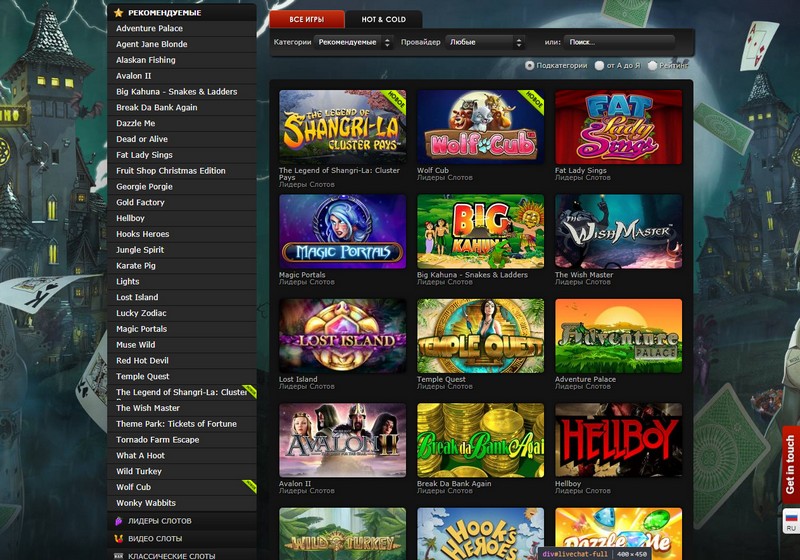Open the Категории dropdown

pos(353,42)
